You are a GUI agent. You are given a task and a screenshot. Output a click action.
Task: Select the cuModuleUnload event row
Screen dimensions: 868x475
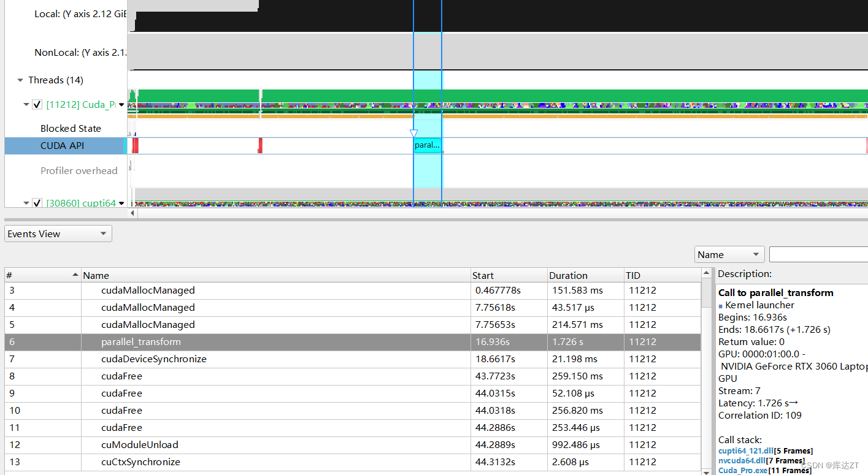[353, 445]
